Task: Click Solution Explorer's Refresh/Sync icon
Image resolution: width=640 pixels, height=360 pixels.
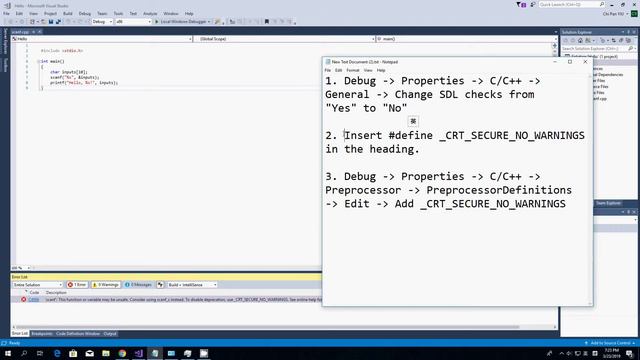Action: [613, 40]
